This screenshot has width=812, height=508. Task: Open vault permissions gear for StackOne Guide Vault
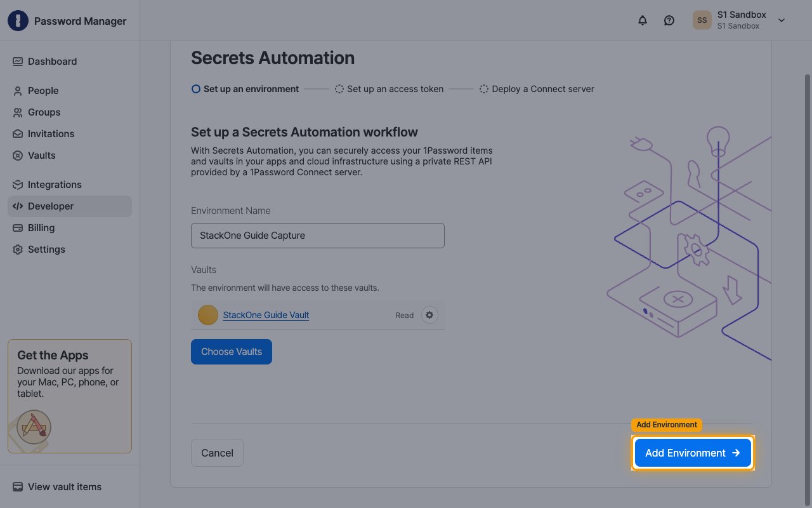(429, 315)
